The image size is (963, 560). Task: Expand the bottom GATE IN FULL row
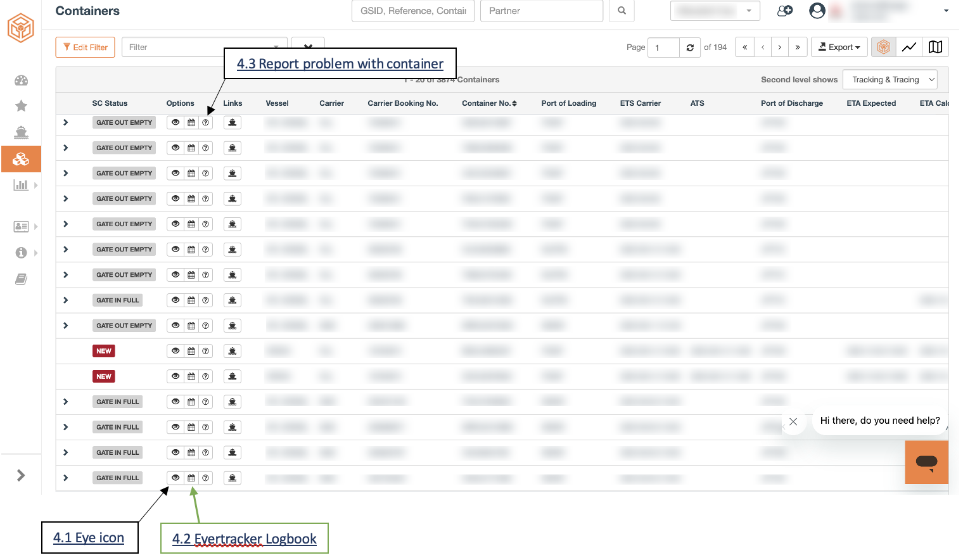65,478
